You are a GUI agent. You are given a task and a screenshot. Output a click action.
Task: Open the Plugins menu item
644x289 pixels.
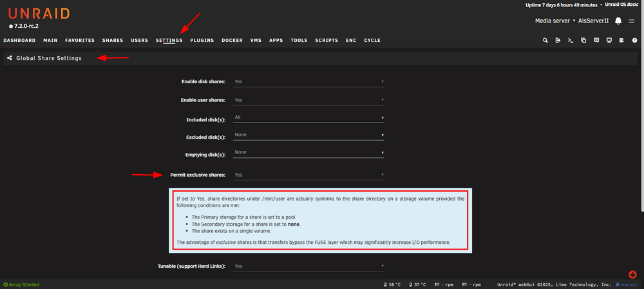tap(202, 41)
